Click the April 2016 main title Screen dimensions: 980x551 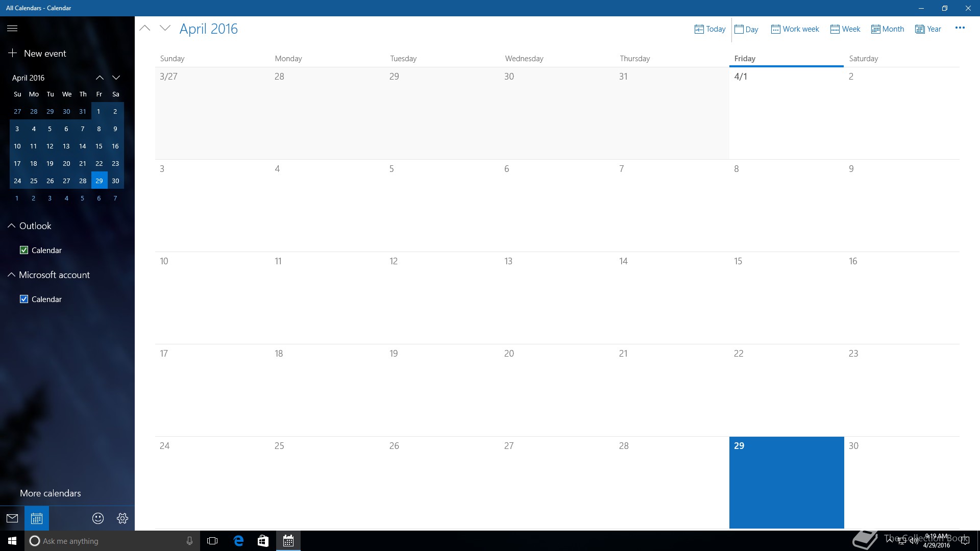[x=208, y=29]
